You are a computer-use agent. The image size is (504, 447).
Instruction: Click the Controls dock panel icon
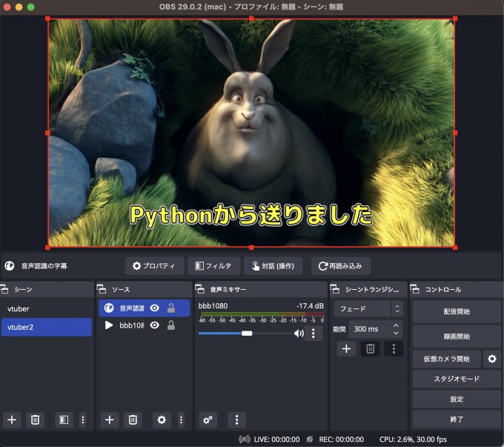414,289
